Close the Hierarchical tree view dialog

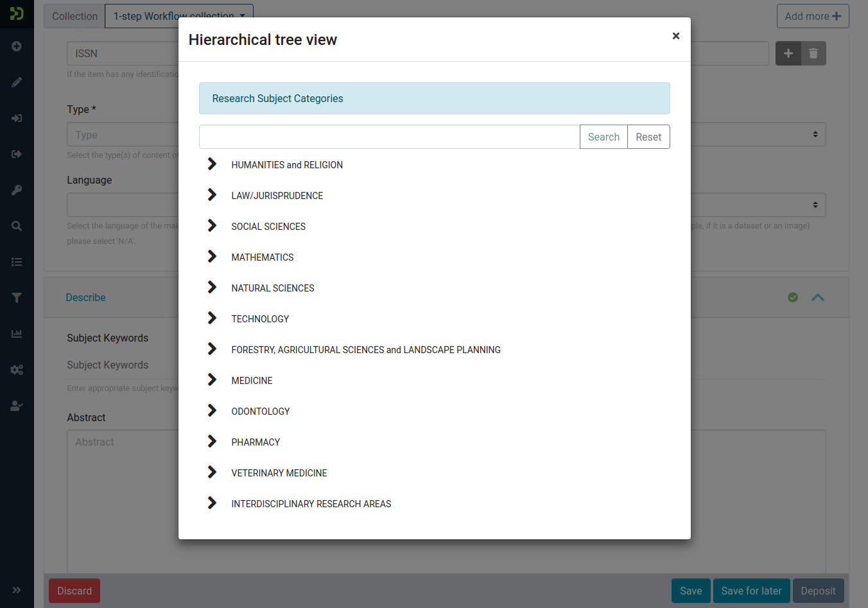pyautogui.click(x=675, y=36)
